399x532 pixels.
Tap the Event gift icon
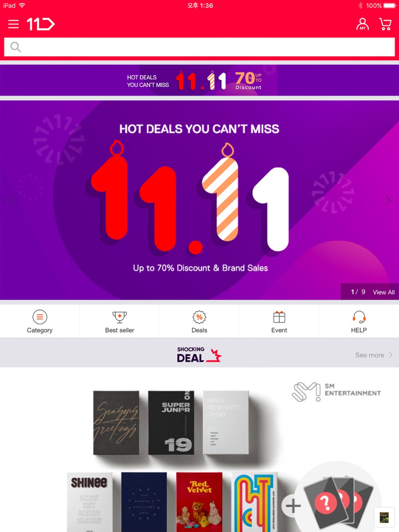tap(279, 317)
